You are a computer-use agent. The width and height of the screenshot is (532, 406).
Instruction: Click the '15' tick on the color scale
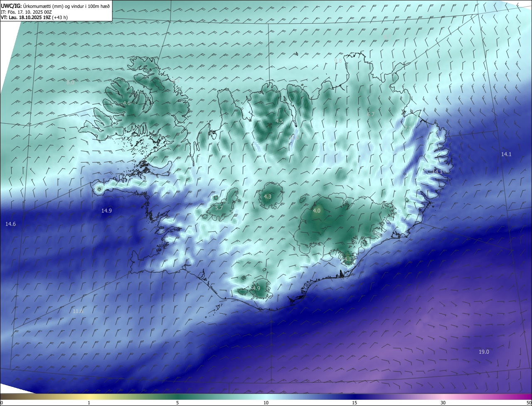355,403
